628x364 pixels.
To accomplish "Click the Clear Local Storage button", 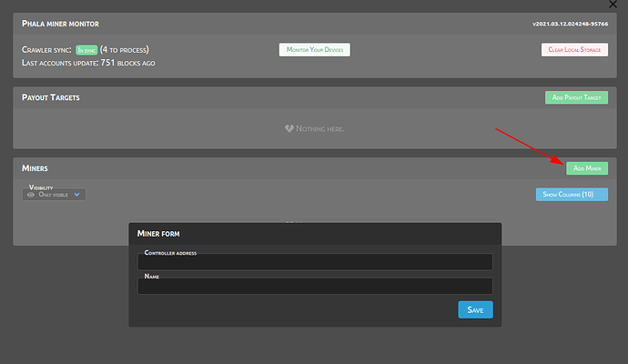I will [x=573, y=49].
